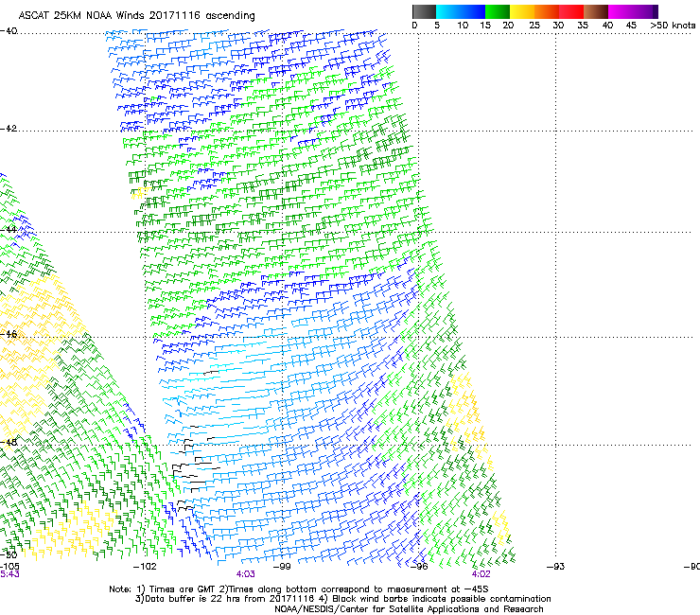Screen dimensions: 700x615
Task: Click the gray 0-5 knots legend swatch
Action: click(x=424, y=11)
